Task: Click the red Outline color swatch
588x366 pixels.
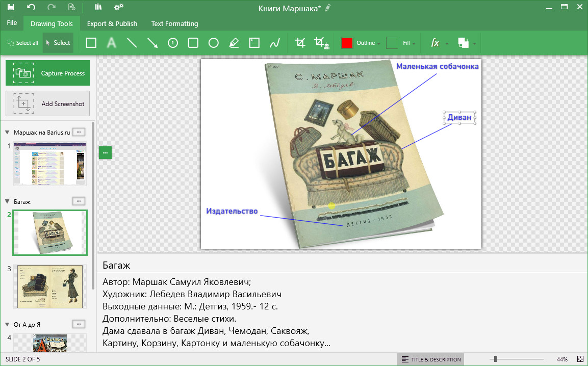Action: click(347, 43)
